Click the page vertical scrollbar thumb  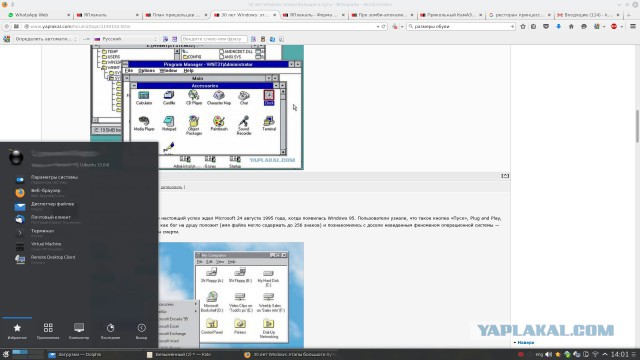[637, 126]
